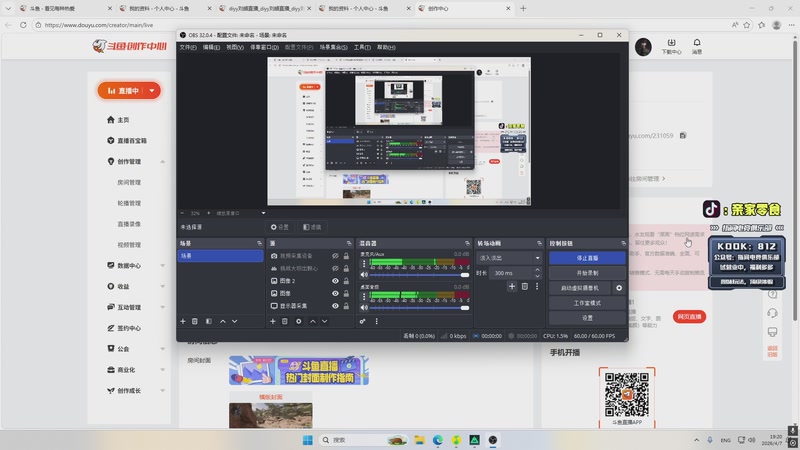Screen dimensions: 800x450
Task: Click the transition duration 300 ms field
Action: (511, 273)
